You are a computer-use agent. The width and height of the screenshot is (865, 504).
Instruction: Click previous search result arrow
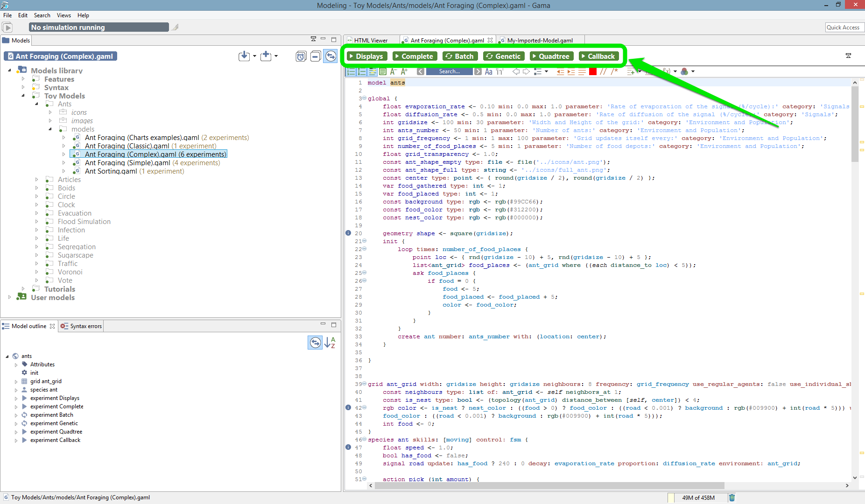click(421, 71)
